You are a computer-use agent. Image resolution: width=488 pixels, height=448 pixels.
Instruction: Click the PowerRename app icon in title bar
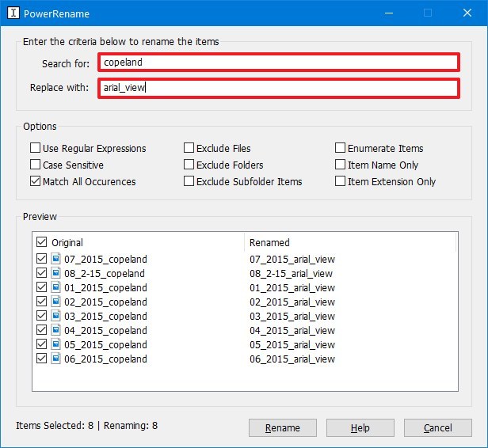tap(13, 13)
